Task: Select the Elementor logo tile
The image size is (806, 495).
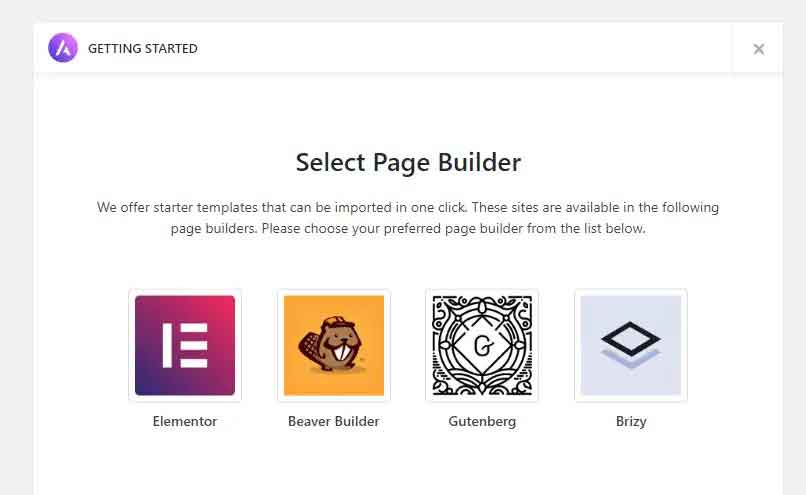Action: (x=185, y=345)
